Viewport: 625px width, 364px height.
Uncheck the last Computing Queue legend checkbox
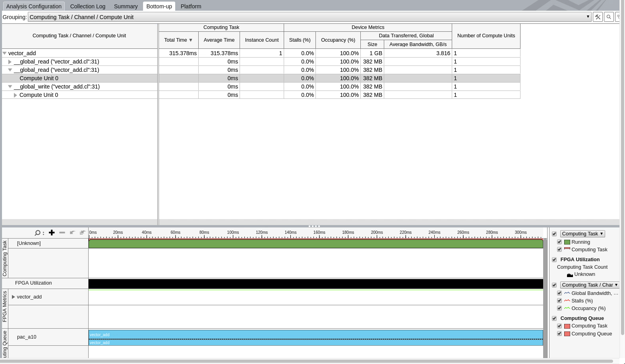click(559, 334)
